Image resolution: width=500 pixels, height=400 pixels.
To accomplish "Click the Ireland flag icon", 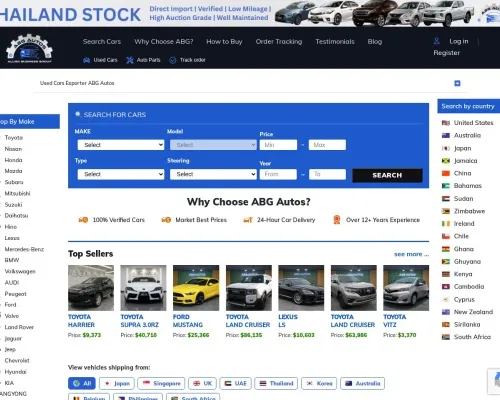I will tap(446, 224).
